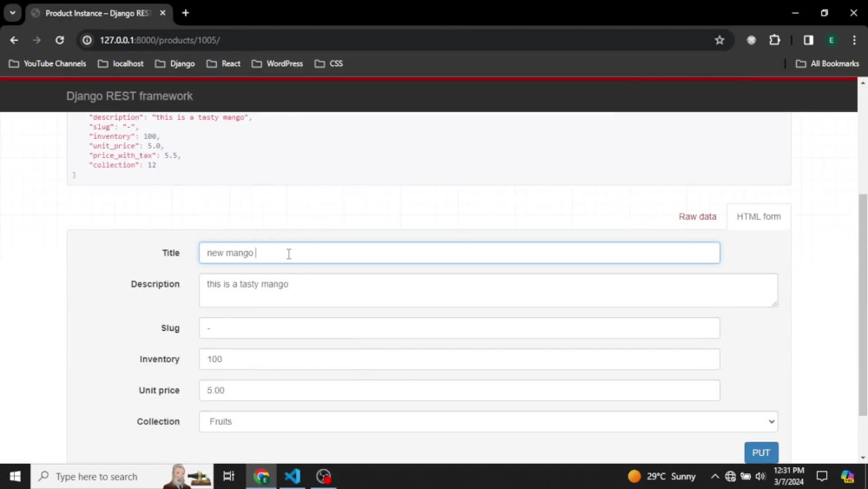868x489 pixels.
Task: Click into the Title input field
Action: point(459,253)
